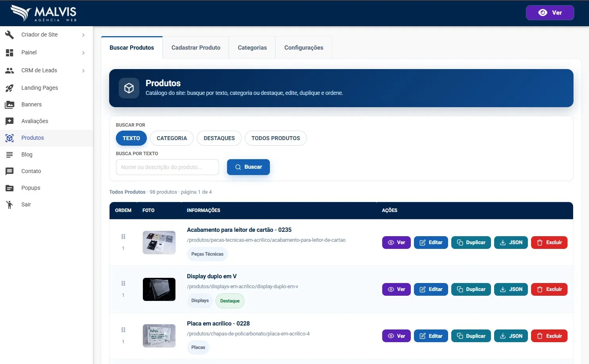Viewport: 589px width, 364px height.
Task: Duplicate the Placa em acrílico - 0228 product
Action: tap(471, 336)
